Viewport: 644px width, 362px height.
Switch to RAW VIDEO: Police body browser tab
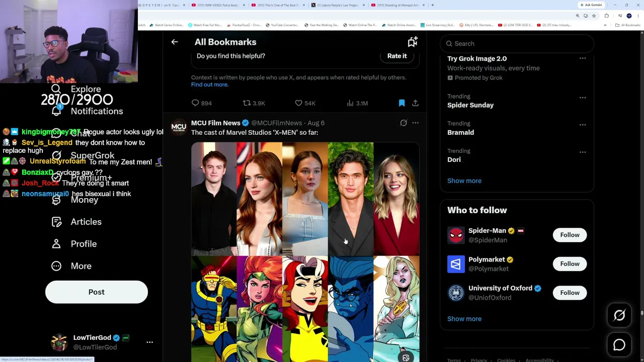point(218,5)
